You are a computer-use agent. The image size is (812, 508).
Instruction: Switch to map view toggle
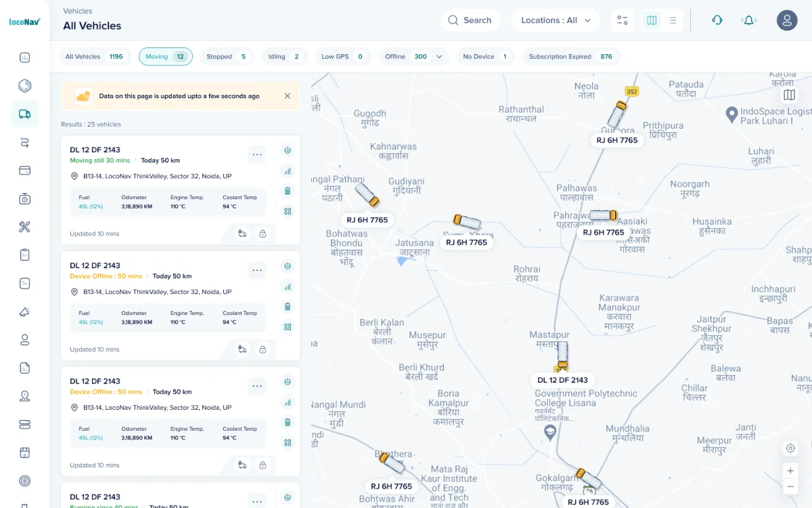pos(652,20)
